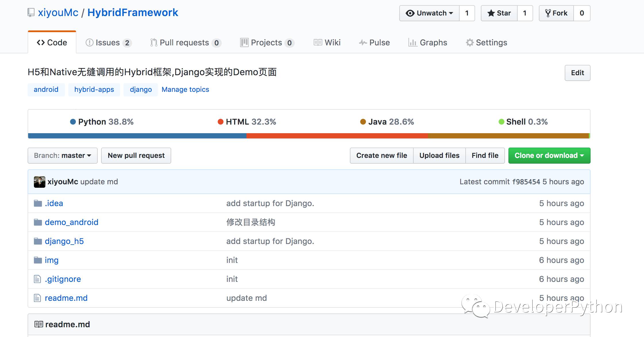Image resolution: width=644 pixels, height=337 pixels.
Task: Open the Code tab
Action: pos(52,42)
